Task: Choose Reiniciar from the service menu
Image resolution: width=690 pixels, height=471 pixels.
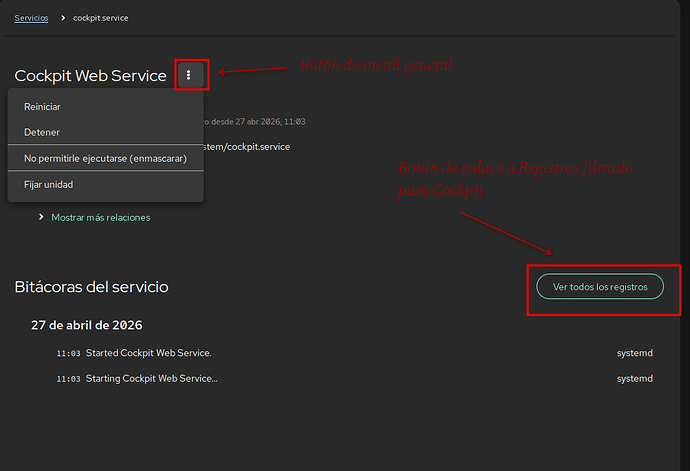Action: pyautogui.click(x=106, y=107)
